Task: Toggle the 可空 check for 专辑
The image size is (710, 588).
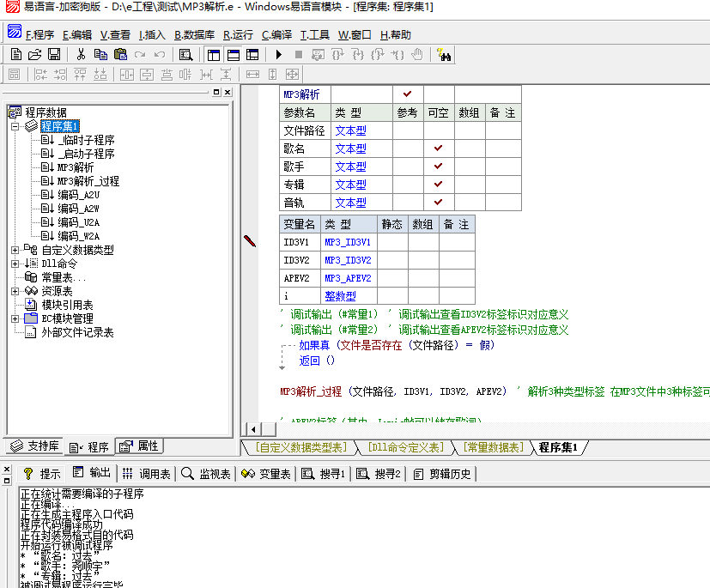Action: (439, 185)
